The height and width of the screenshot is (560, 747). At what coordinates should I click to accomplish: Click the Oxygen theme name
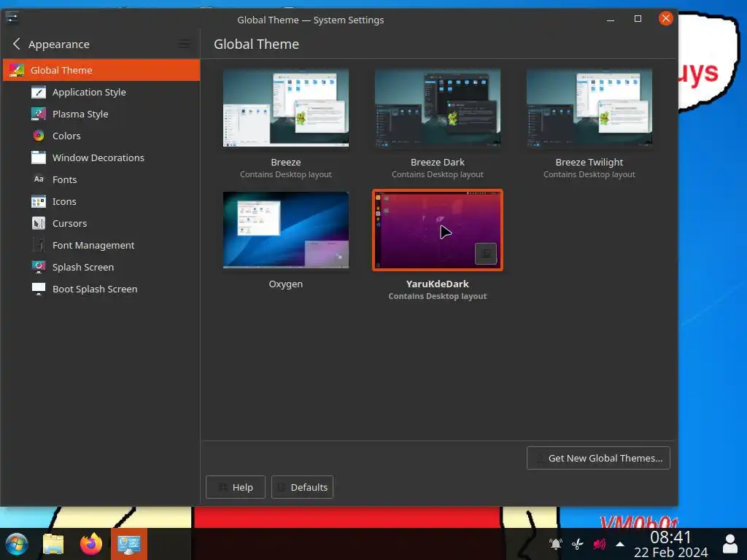tap(286, 284)
